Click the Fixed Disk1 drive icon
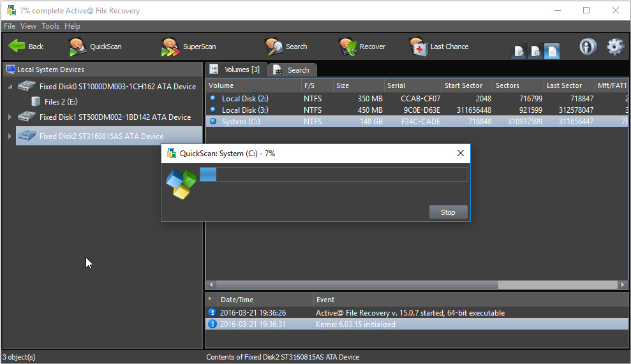This screenshot has height=364, width=631. [27, 117]
